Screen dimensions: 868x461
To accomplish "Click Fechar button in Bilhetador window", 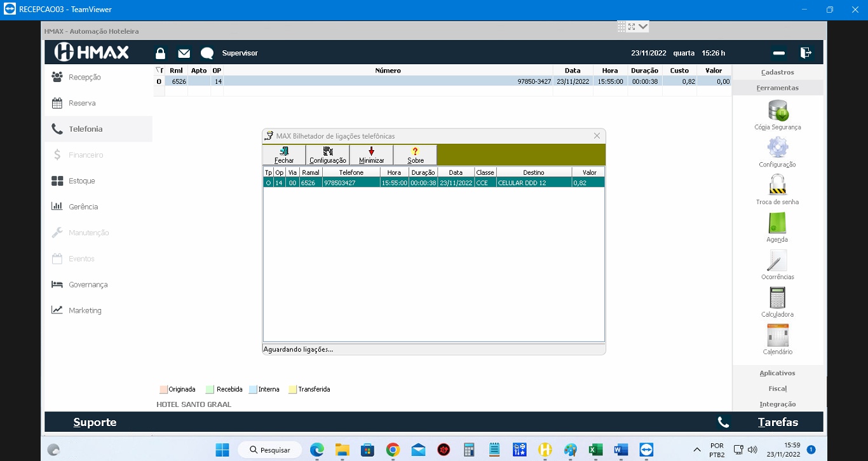I will (284, 155).
